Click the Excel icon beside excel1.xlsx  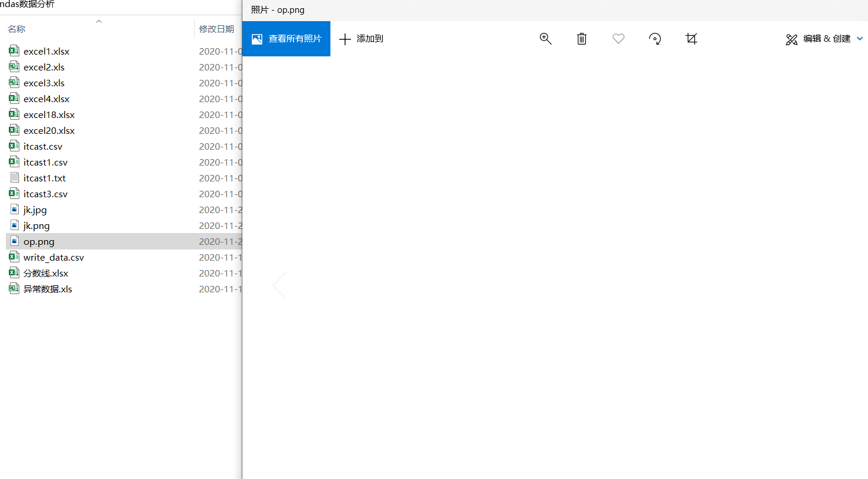coord(13,51)
